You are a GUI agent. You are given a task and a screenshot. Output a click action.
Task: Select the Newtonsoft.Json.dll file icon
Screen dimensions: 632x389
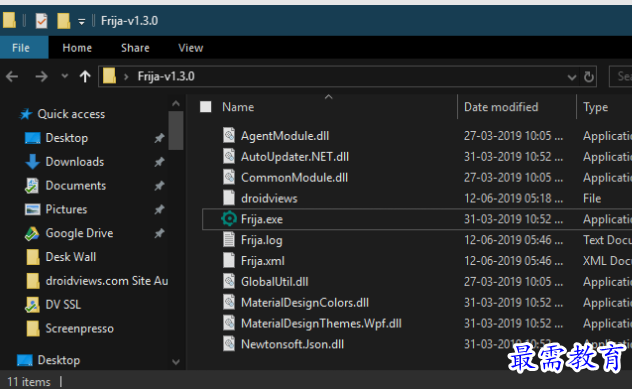click(x=229, y=344)
